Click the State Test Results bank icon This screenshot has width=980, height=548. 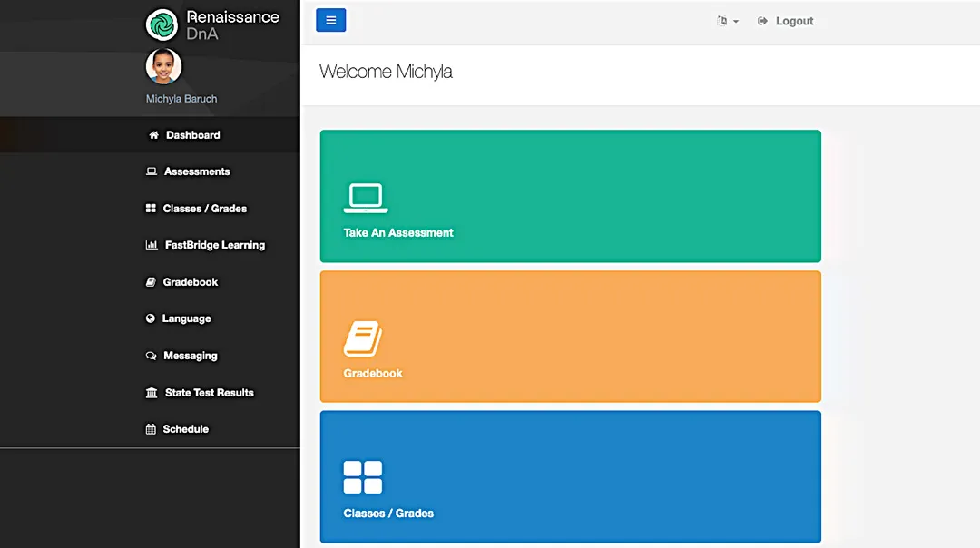pos(152,392)
